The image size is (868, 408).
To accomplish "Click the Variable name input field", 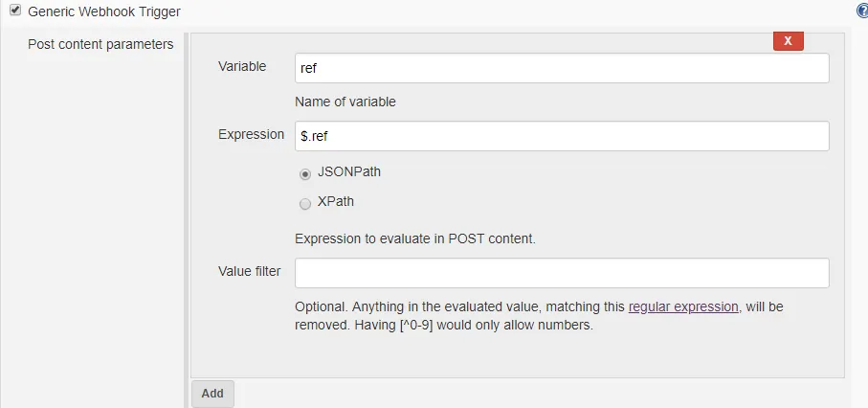I will click(561, 68).
